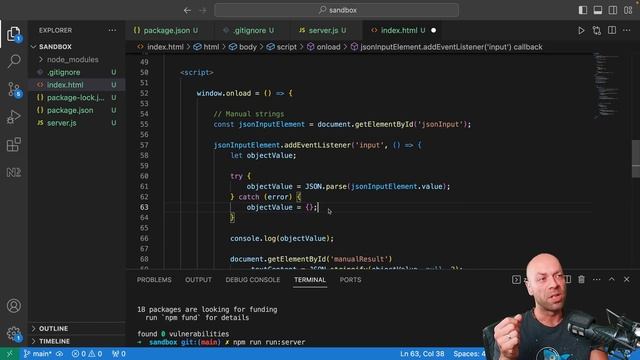Collapse the SANDBOX folder section
640x360 pixels.
coord(55,47)
